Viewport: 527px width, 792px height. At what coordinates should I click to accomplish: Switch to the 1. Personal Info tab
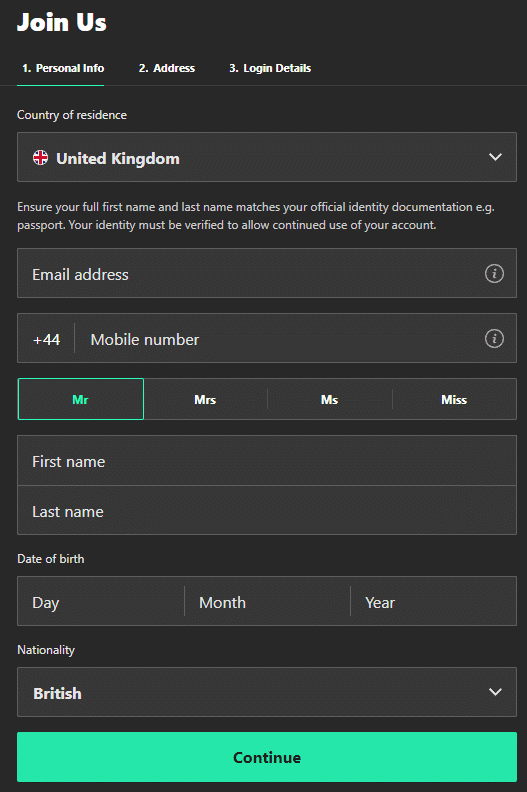(x=63, y=68)
